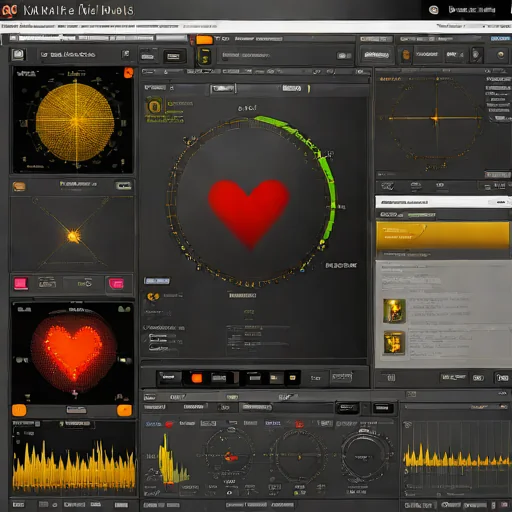Click the dark dial icon in top-right toolbar

476,55
